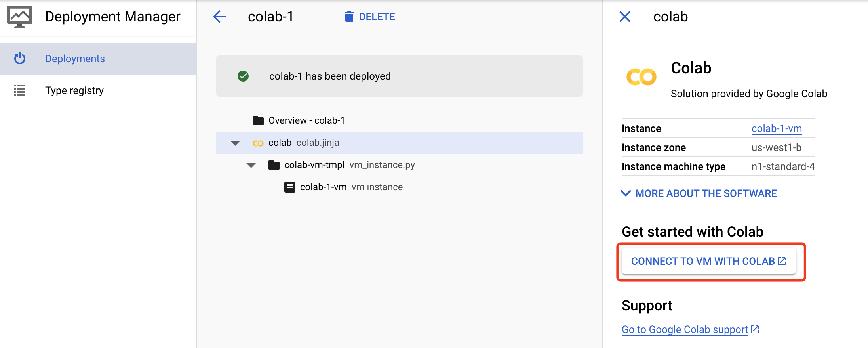Click the trash can delete icon
This screenshot has height=348, width=868.
tap(349, 17)
